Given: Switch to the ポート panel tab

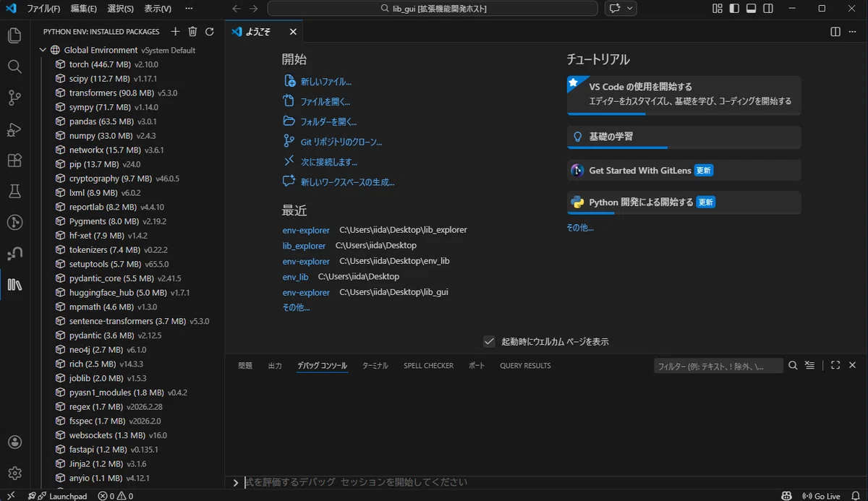Looking at the screenshot, I should click(477, 366).
